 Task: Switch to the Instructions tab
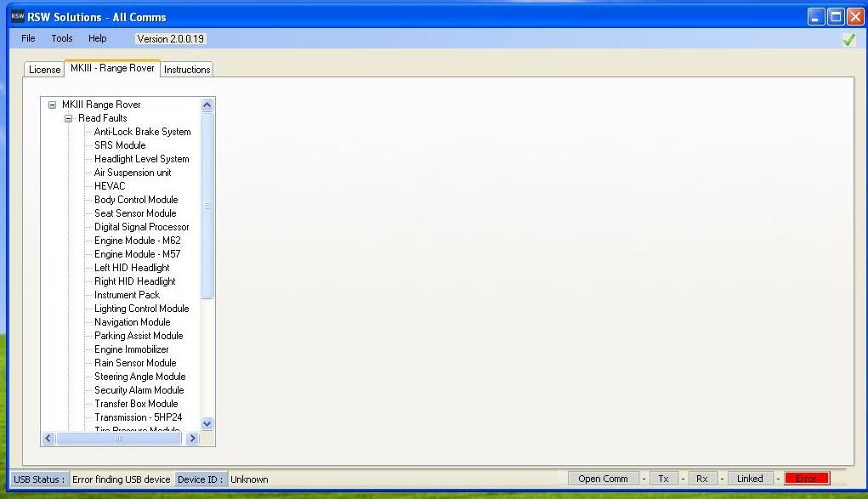187,69
